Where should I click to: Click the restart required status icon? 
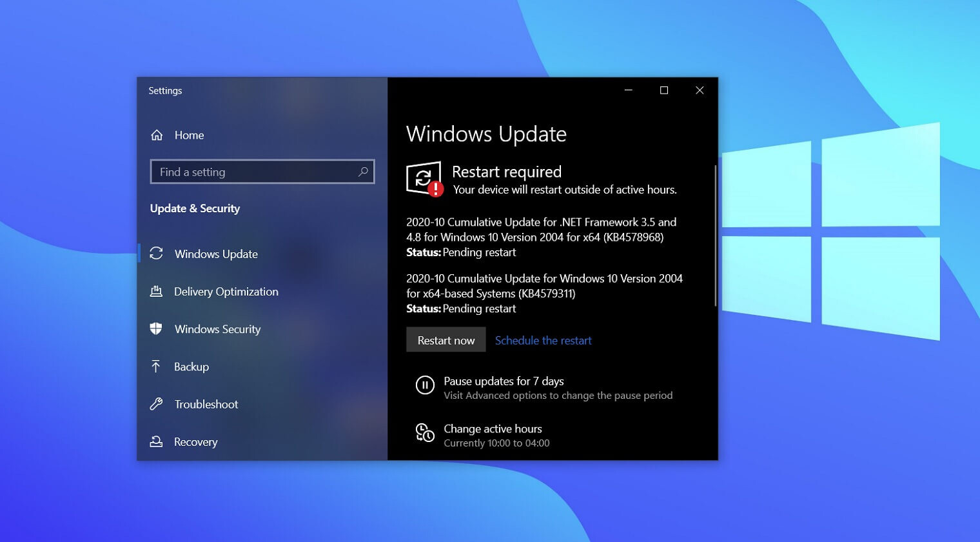tap(424, 179)
